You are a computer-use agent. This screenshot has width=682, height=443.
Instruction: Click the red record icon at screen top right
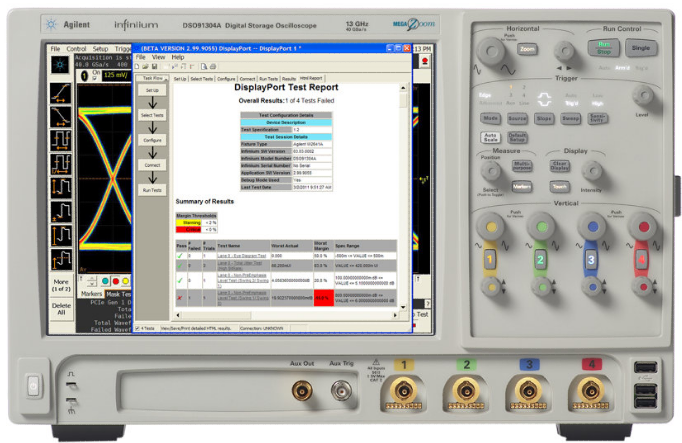(x=425, y=61)
